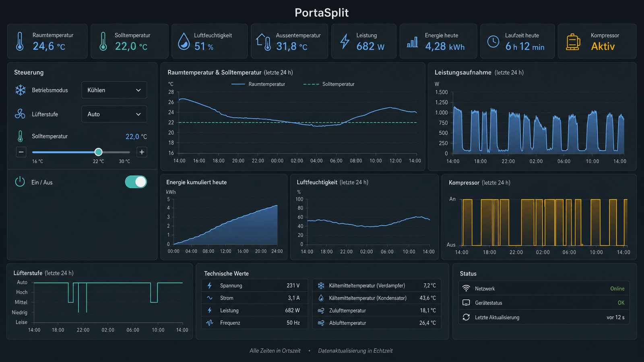Click the Laufzeit value 6 h 12 min

click(x=525, y=47)
